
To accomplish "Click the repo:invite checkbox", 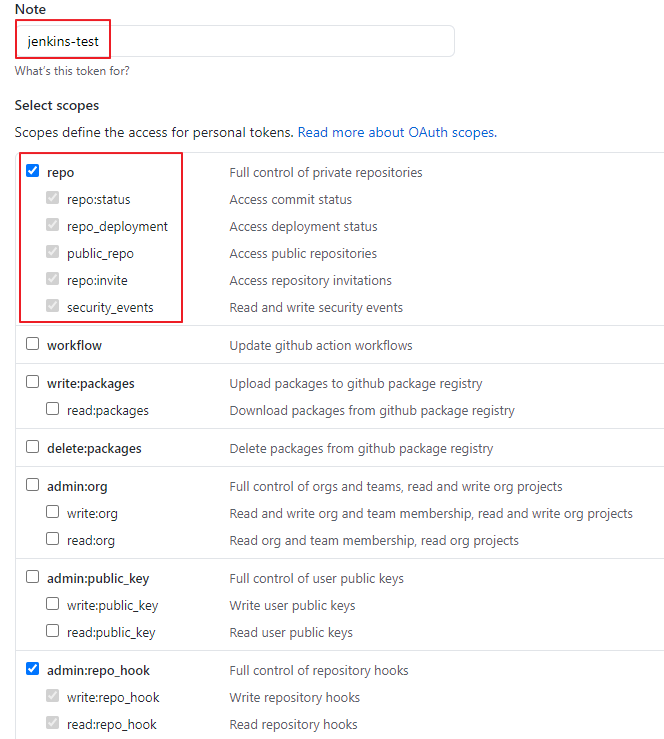I will pyautogui.click(x=52, y=279).
